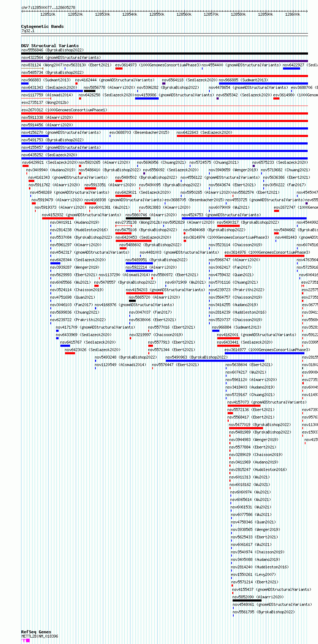
Task: Click the magenta METTL2B gene glyph
Action: [x=26, y=640]
